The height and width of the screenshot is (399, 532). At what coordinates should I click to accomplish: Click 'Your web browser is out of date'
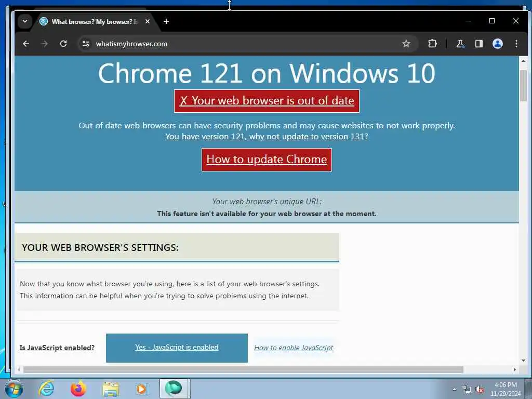(267, 101)
